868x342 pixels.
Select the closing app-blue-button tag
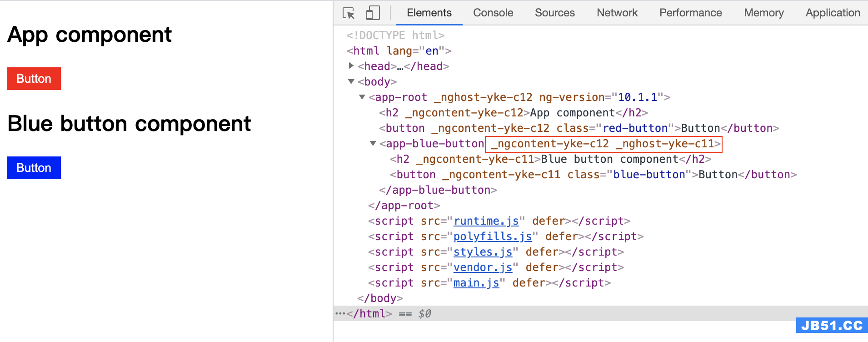[x=438, y=190]
